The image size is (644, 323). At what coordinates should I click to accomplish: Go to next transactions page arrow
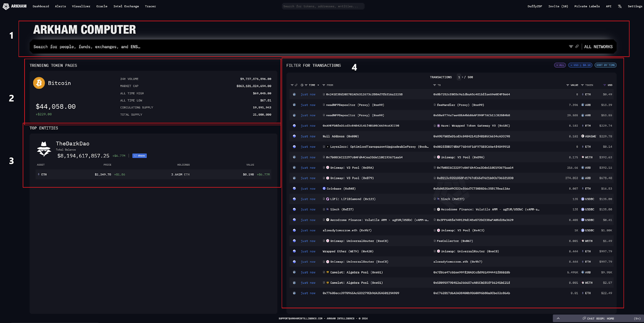463,77
